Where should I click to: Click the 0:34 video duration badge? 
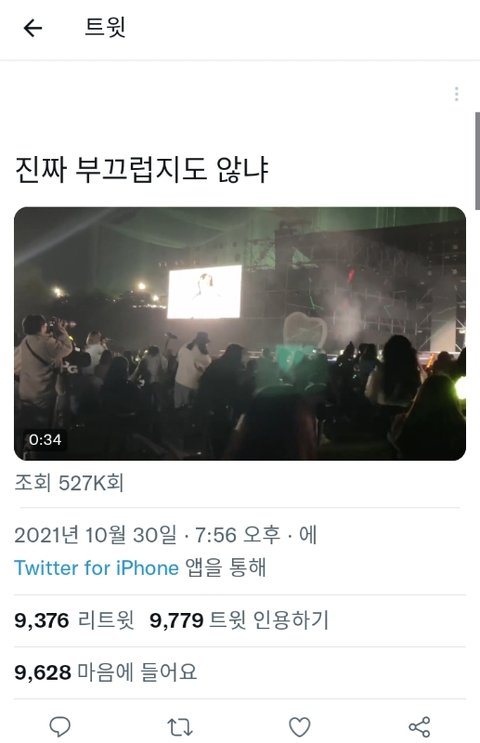pos(45,440)
